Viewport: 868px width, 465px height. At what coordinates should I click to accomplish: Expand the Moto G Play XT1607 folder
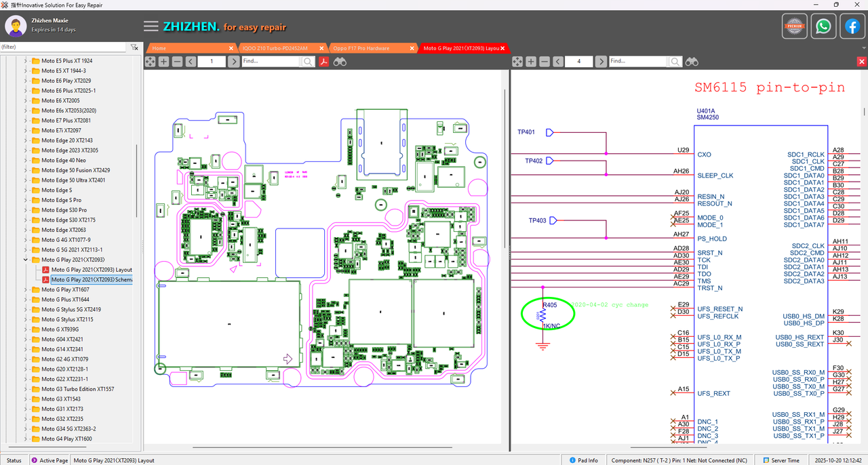point(26,289)
